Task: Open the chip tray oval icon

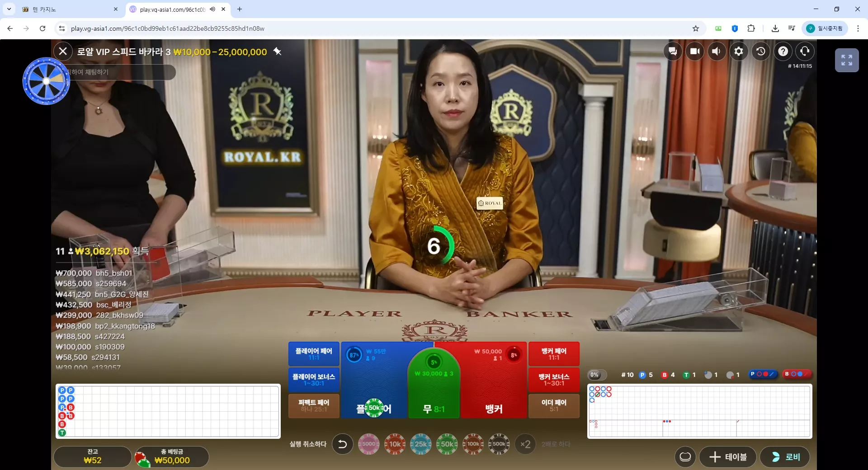Action: (x=685, y=457)
